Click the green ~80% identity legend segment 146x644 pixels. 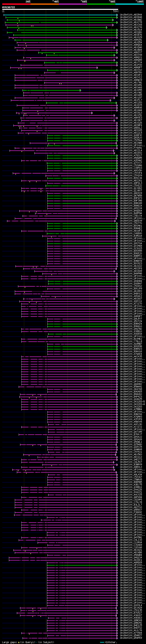(101, 4)
